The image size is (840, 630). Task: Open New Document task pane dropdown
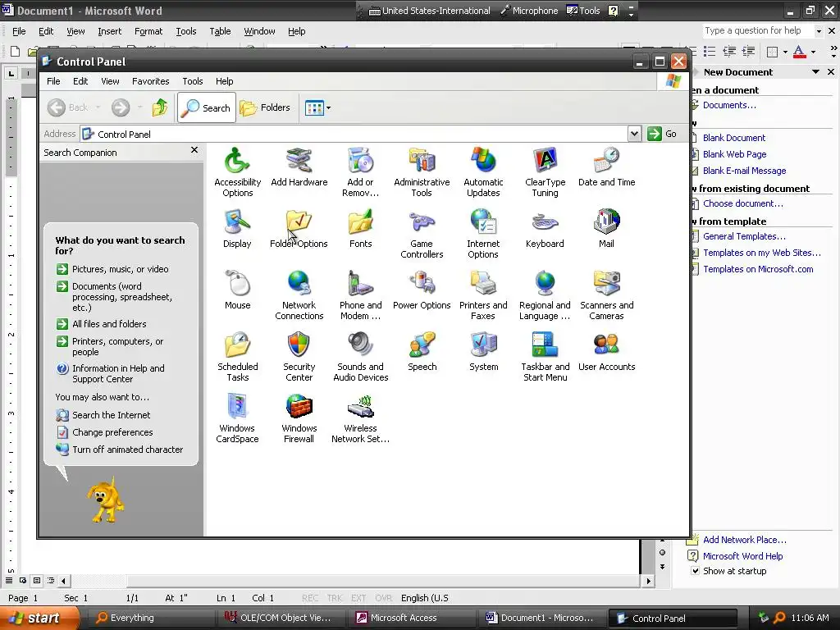pyautogui.click(x=815, y=72)
